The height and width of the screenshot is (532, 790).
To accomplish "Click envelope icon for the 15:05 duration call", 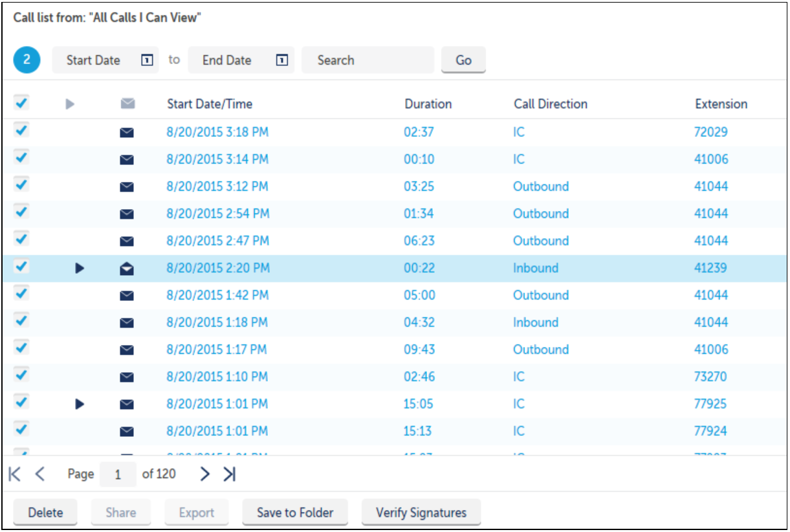I will pos(127,405).
